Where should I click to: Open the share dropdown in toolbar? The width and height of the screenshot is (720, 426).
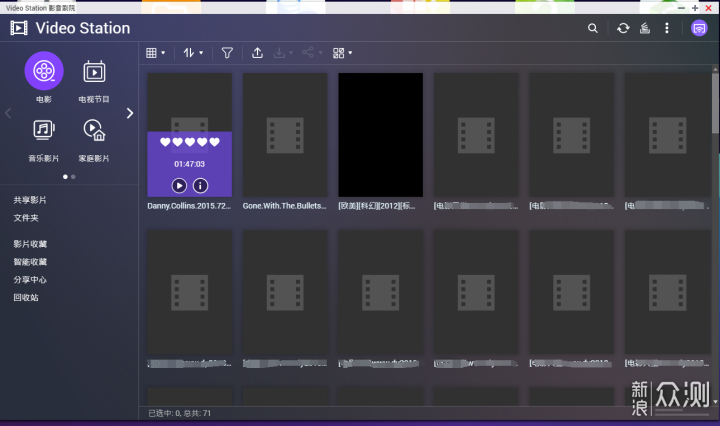click(312, 53)
